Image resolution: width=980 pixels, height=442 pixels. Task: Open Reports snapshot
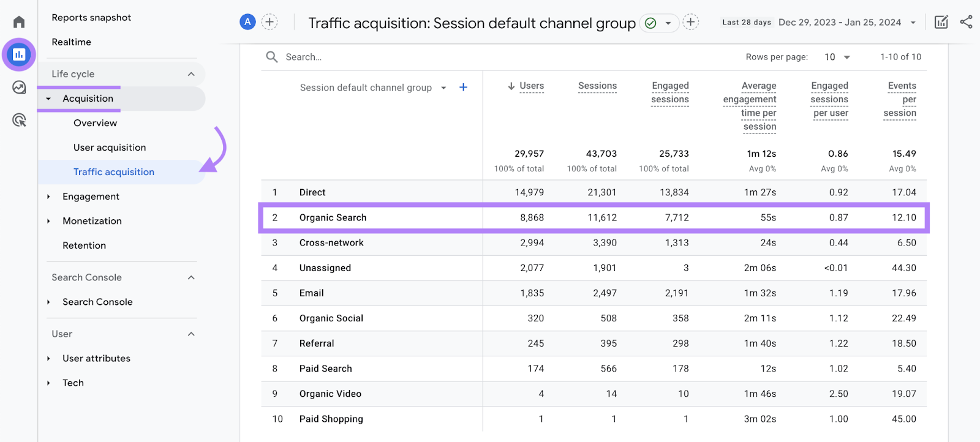[x=91, y=18]
